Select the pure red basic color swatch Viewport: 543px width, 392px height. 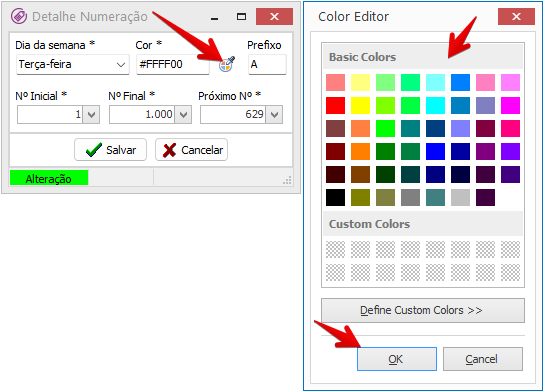coord(335,106)
